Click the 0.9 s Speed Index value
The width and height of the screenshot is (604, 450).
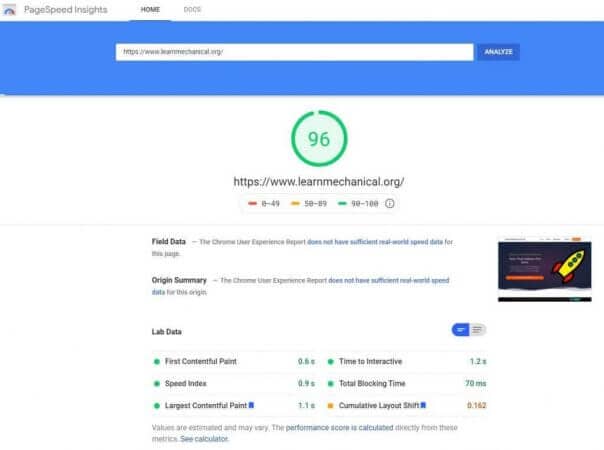(306, 383)
